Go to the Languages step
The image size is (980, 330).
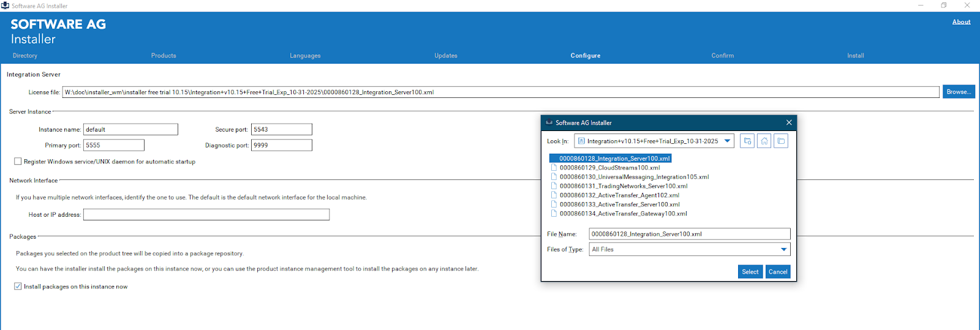pyautogui.click(x=305, y=56)
